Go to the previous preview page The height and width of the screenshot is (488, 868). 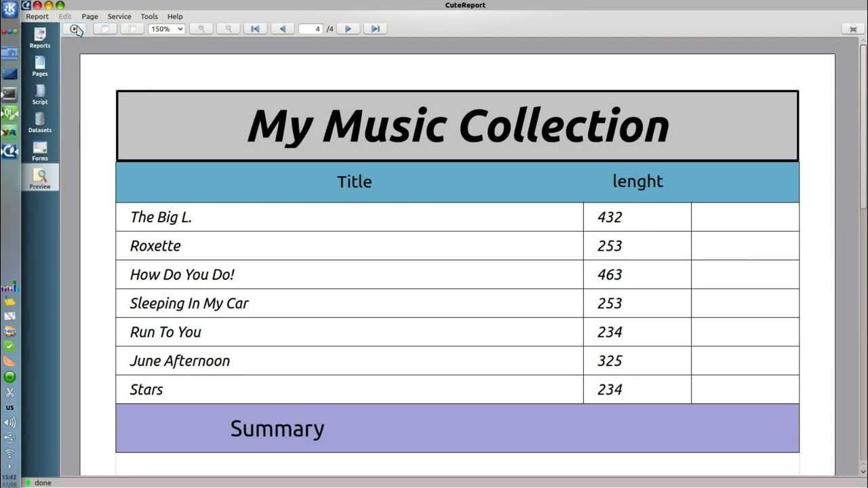[x=282, y=29]
